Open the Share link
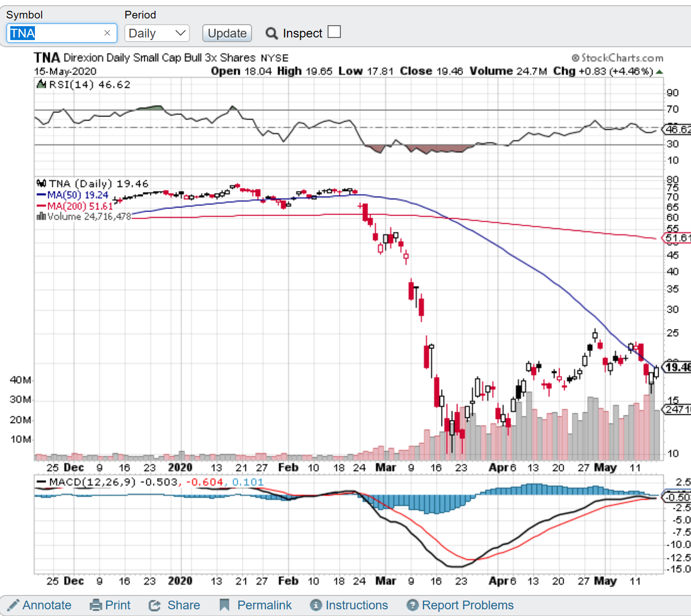691x616 pixels. [x=184, y=605]
